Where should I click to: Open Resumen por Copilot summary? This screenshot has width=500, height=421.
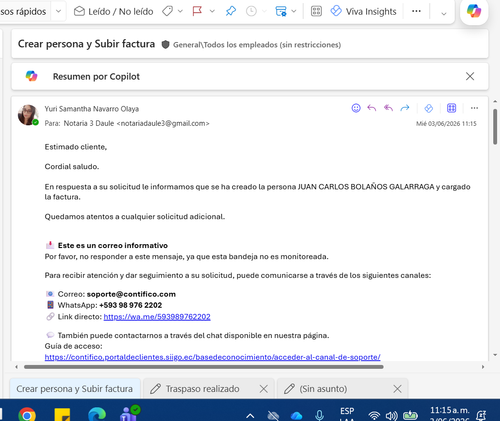tap(96, 76)
